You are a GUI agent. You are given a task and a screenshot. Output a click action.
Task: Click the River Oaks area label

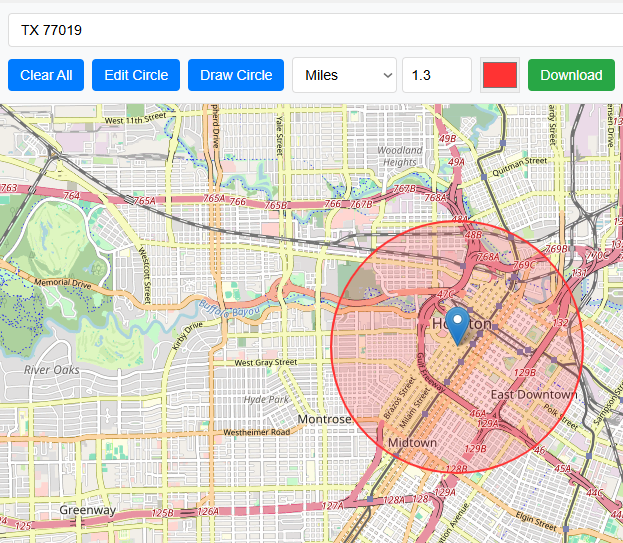click(x=54, y=369)
